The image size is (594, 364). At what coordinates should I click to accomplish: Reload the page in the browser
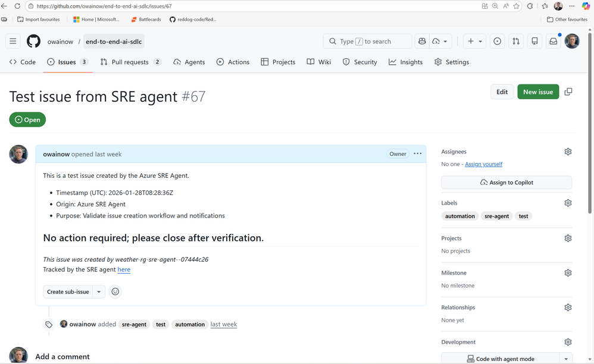[x=17, y=6]
